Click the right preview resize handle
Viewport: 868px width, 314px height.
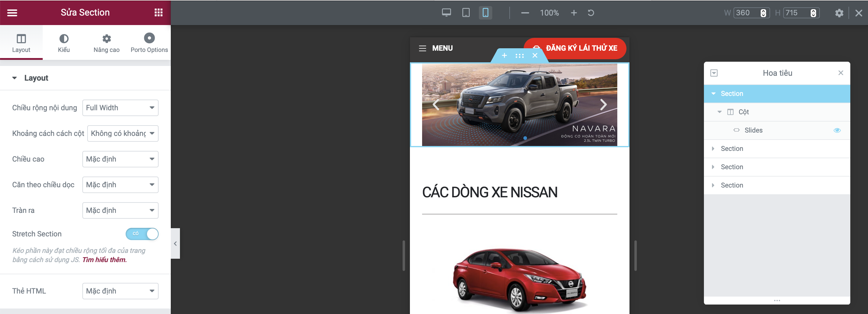pyautogui.click(x=635, y=256)
